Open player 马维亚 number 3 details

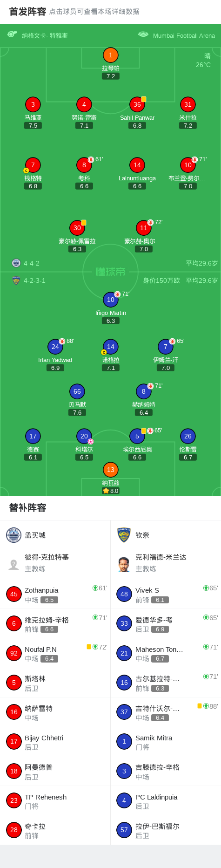33,104
